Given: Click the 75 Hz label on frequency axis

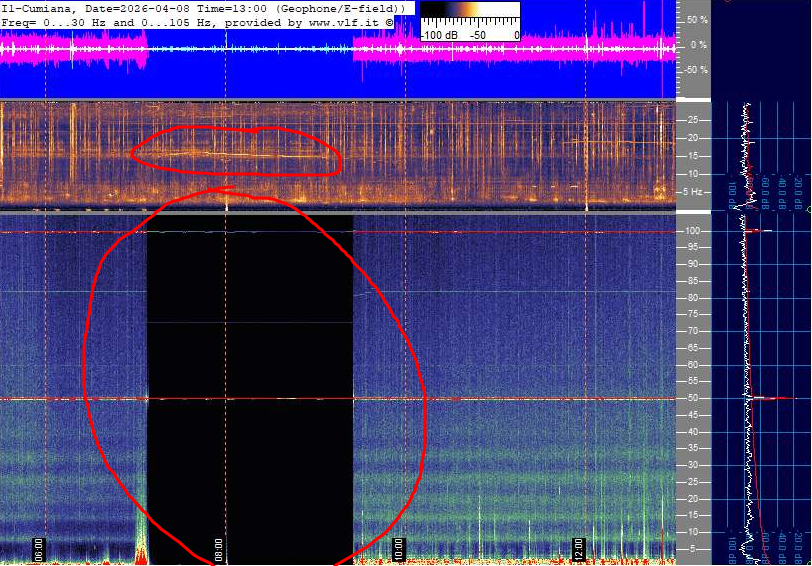Looking at the screenshot, I should tap(692, 314).
